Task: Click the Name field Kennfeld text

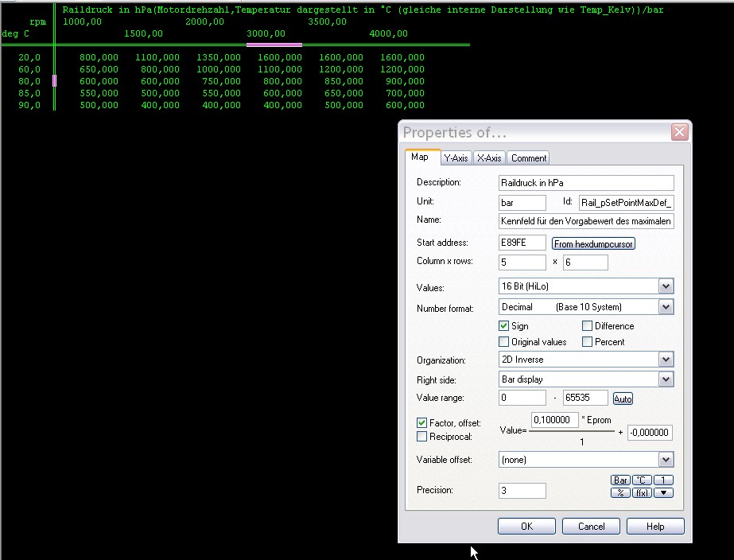Action: click(x=586, y=221)
